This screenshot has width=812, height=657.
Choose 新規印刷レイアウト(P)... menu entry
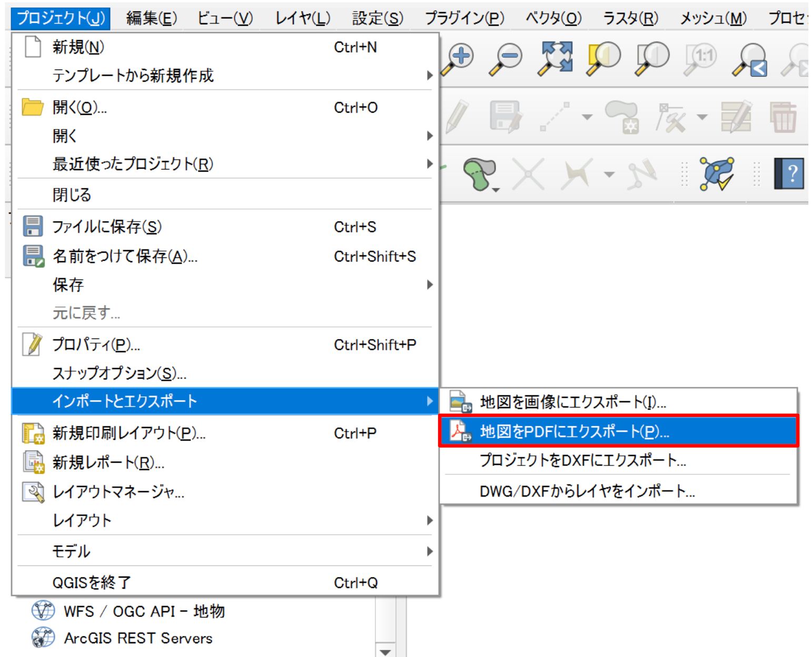click(x=225, y=433)
